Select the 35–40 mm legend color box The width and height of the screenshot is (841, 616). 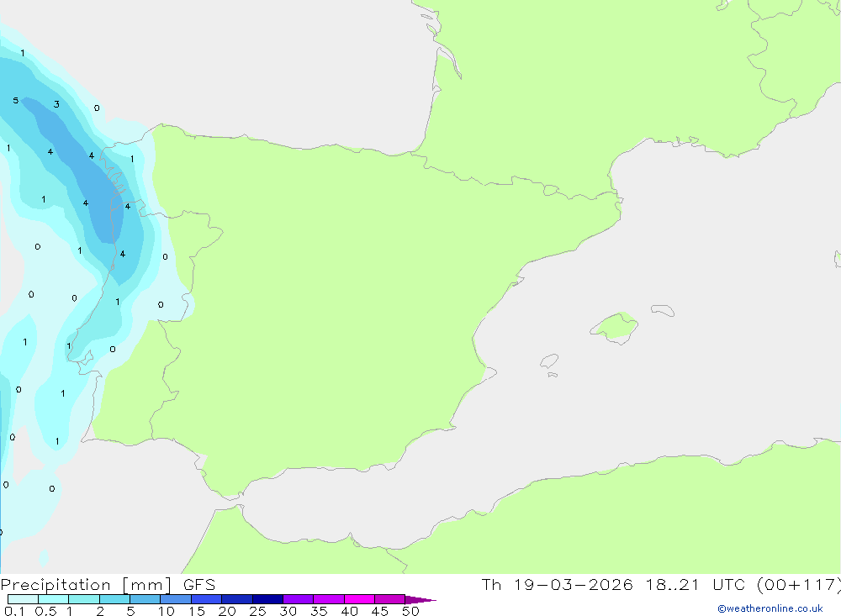click(329, 599)
